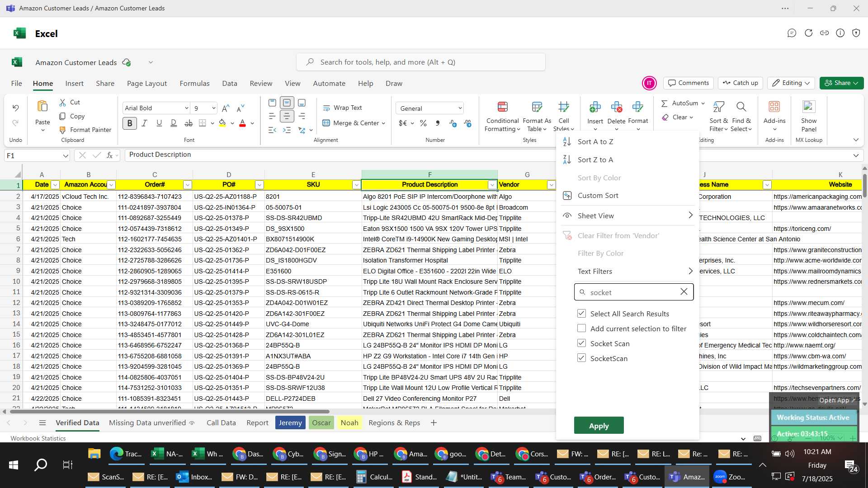Check Add current selection to filter
The width and height of the screenshot is (868, 488).
coord(581,328)
